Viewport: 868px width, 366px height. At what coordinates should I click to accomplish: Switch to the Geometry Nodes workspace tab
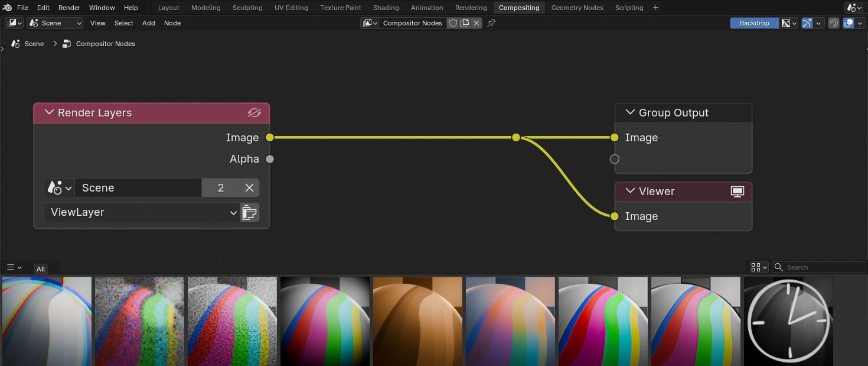pos(577,8)
